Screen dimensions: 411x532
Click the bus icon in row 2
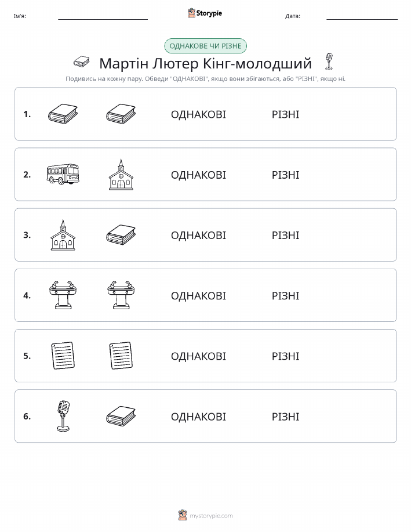[63, 175]
